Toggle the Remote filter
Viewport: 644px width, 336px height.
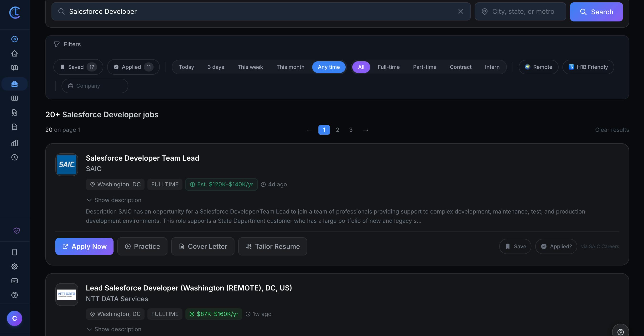pyautogui.click(x=539, y=67)
